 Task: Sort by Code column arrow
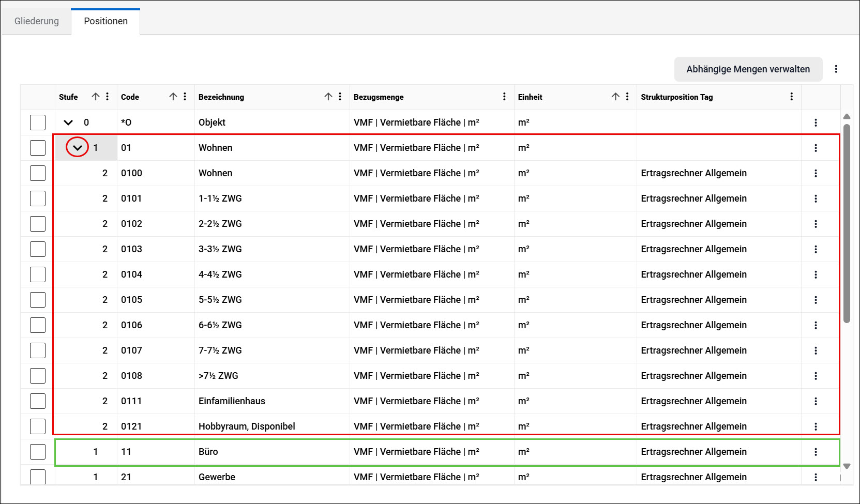click(173, 97)
